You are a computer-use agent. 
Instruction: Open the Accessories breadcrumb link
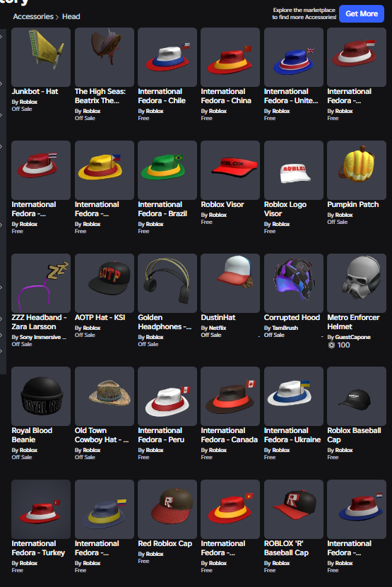click(x=33, y=16)
